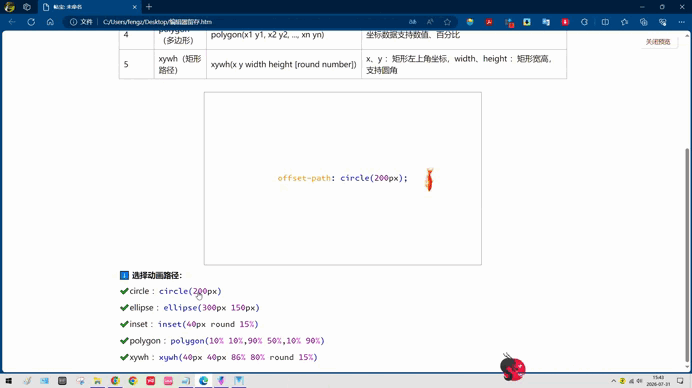Click the 关闭预览 button
Viewport: 692px width, 388px height.
(x=658, y=41)
